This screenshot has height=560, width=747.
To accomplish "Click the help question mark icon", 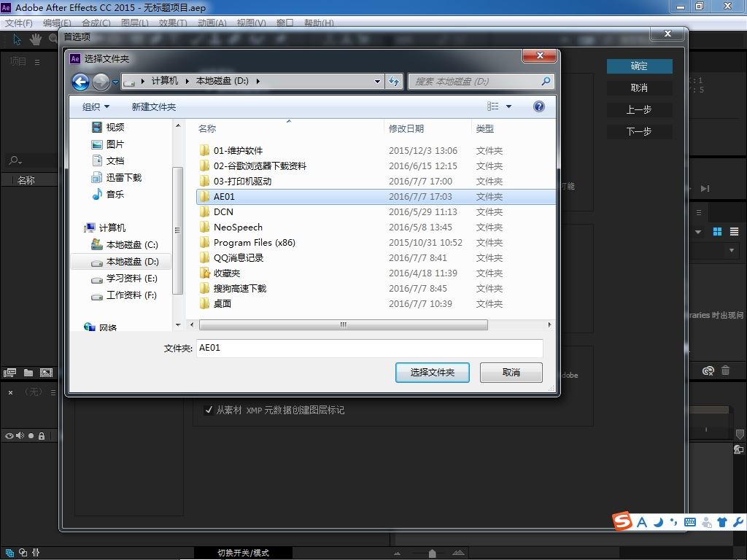I will [539, 106].
